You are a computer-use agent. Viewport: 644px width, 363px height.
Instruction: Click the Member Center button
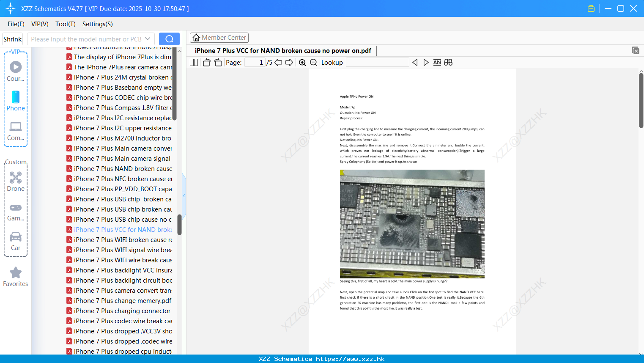219,38
